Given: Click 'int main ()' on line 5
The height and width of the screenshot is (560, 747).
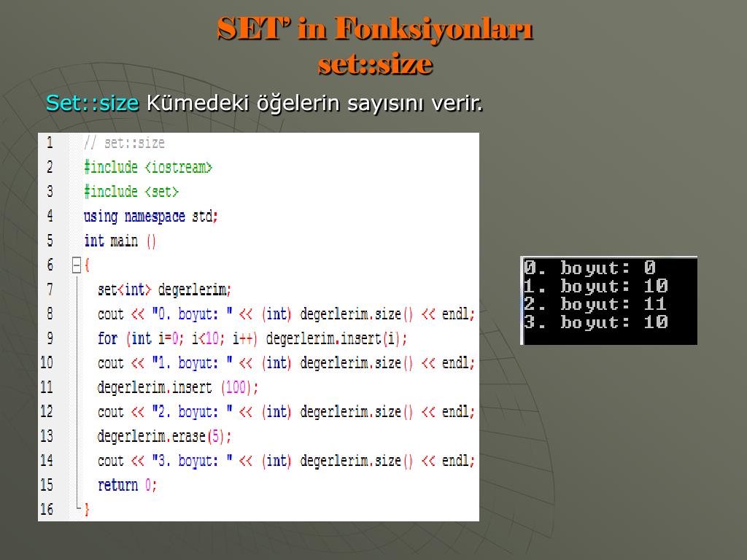Looking at the screenshot, I should click(120, 241).
